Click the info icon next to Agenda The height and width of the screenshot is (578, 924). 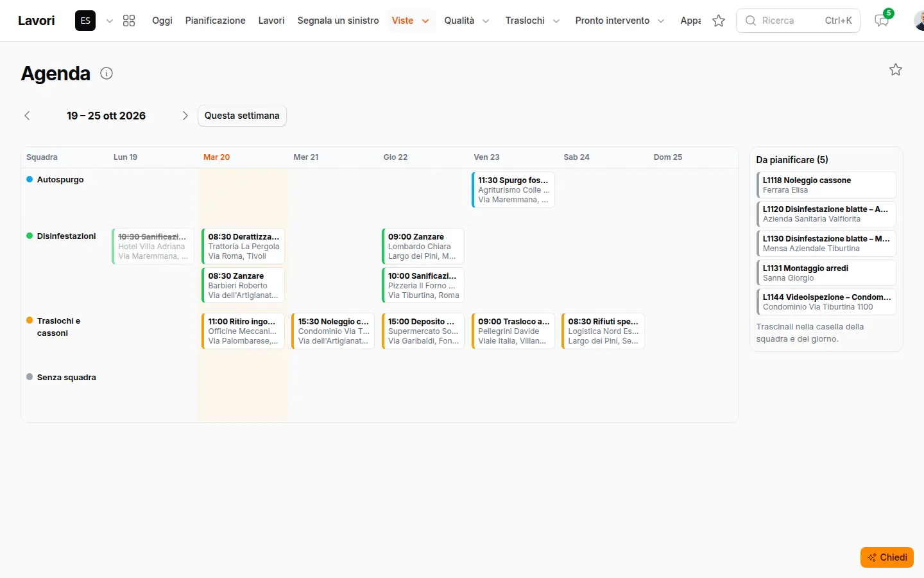[107, 73]
